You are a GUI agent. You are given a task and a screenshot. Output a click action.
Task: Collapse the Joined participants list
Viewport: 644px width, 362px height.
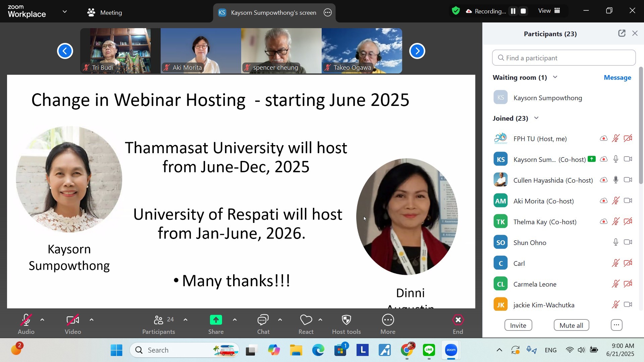[x=536, y=118]
